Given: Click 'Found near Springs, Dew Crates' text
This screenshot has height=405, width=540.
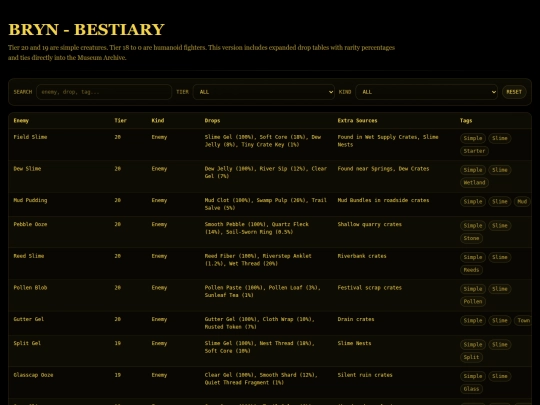Looking at the screenshot, I should coord(383,169).
